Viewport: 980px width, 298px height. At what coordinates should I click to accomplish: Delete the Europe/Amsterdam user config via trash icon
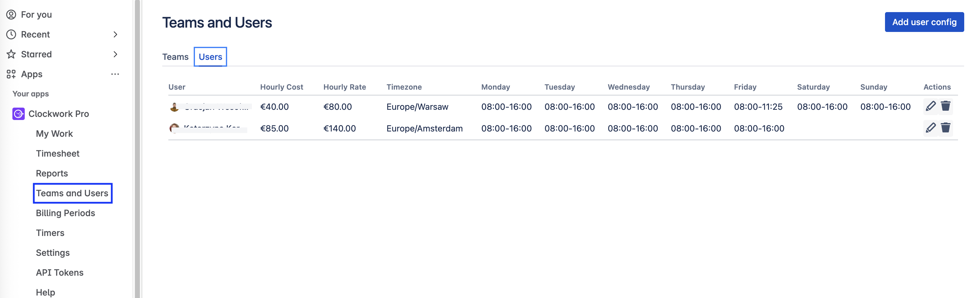(945, 128)
